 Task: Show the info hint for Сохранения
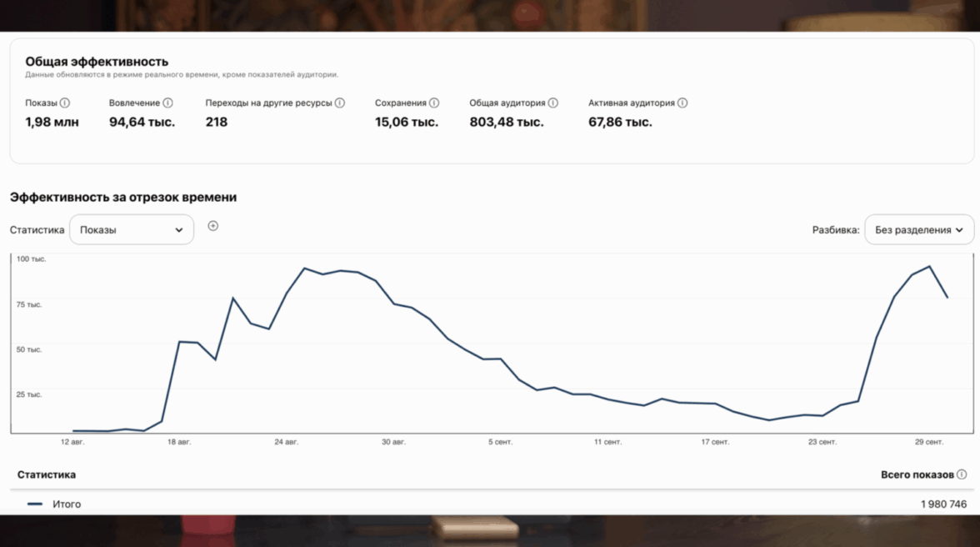(x=433, y=103)
